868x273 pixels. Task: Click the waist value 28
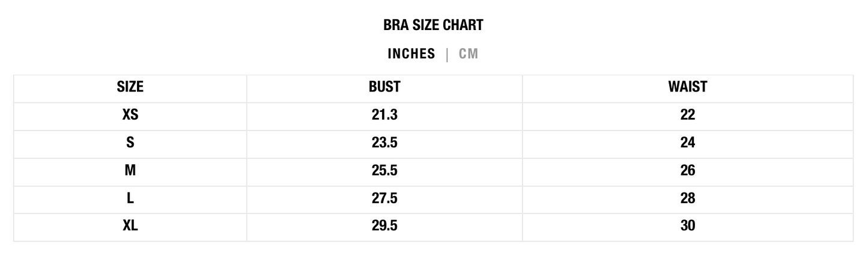coord(688,198)
